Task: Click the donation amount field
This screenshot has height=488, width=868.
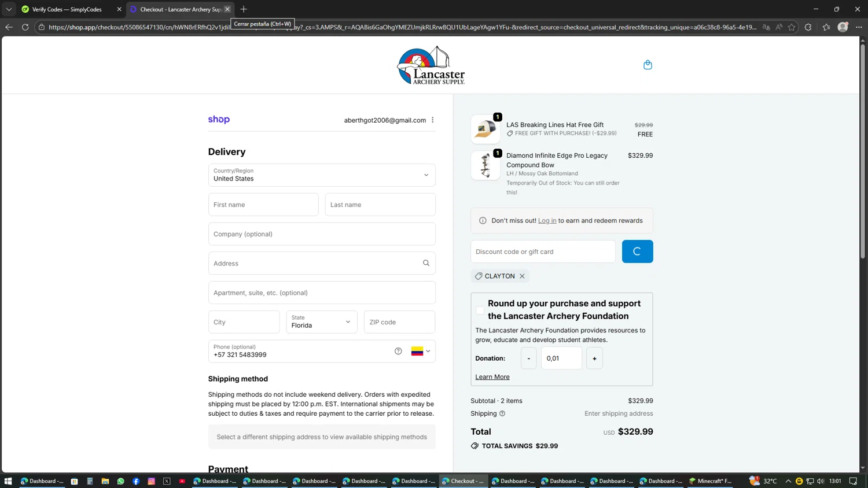Action: click(x=561, y=358)
